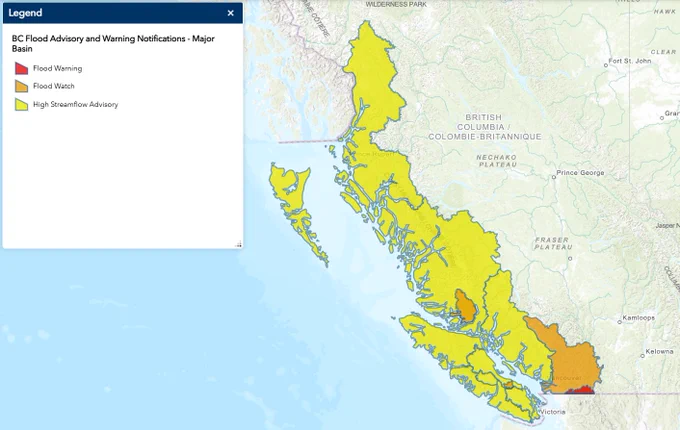Click the 'NECHAKO PLATEAU' map label

(497, 161)
